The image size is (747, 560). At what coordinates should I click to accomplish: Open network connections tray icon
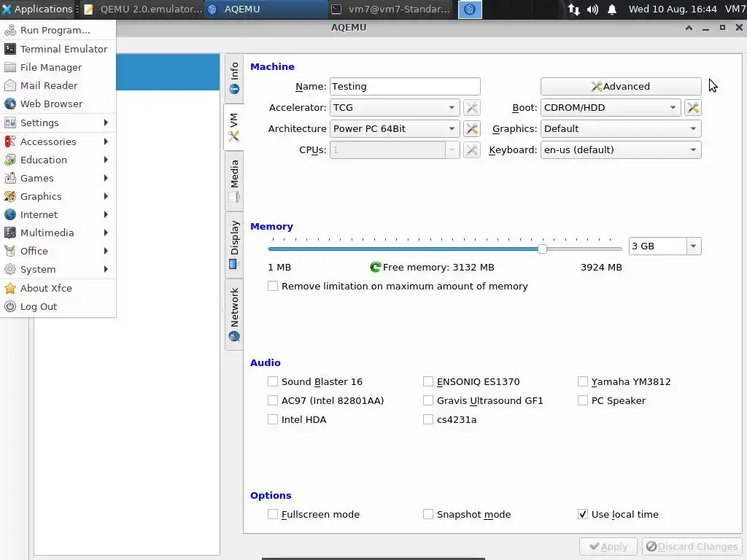574,9
